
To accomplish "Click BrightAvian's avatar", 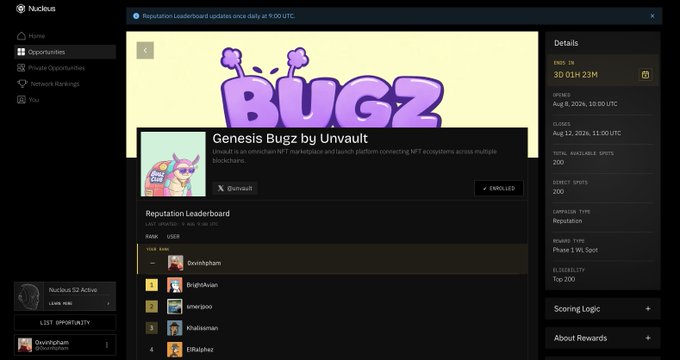I will tap(175, 285).
